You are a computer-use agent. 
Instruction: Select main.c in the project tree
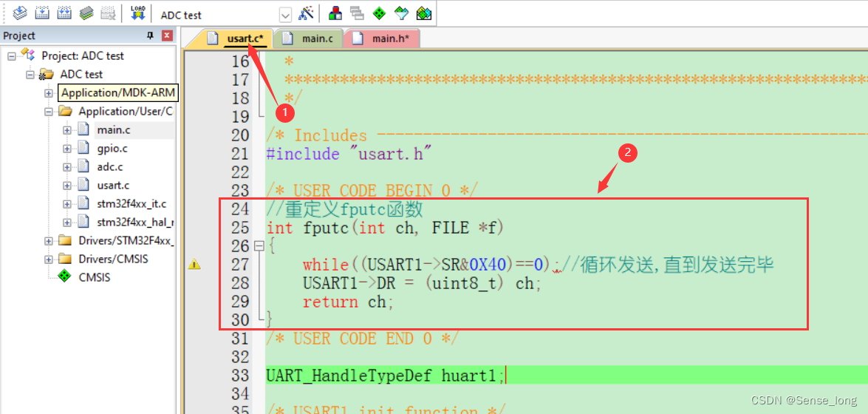(114, 130)
